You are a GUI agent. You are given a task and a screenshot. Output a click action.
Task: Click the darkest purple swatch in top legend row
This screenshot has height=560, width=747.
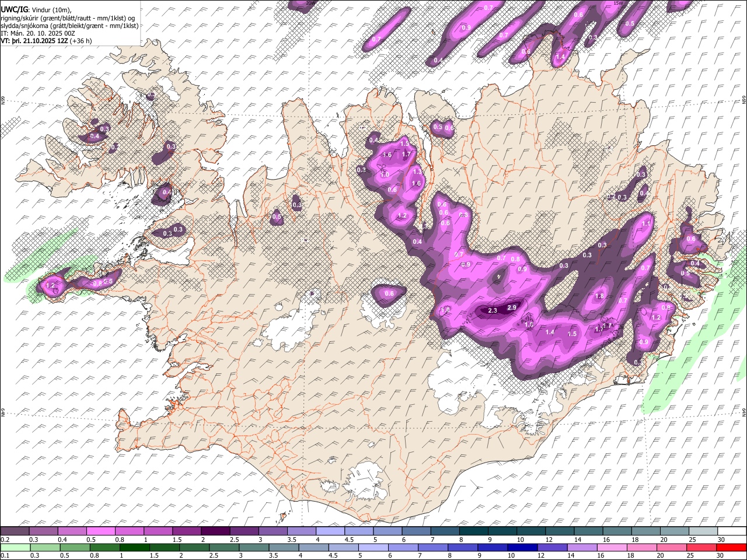215,531
